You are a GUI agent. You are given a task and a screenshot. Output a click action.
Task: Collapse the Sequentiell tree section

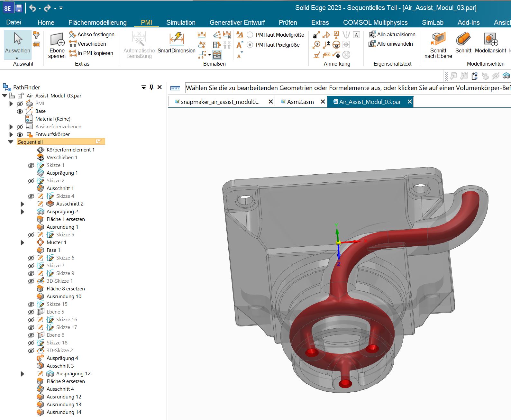pos(11,142)
